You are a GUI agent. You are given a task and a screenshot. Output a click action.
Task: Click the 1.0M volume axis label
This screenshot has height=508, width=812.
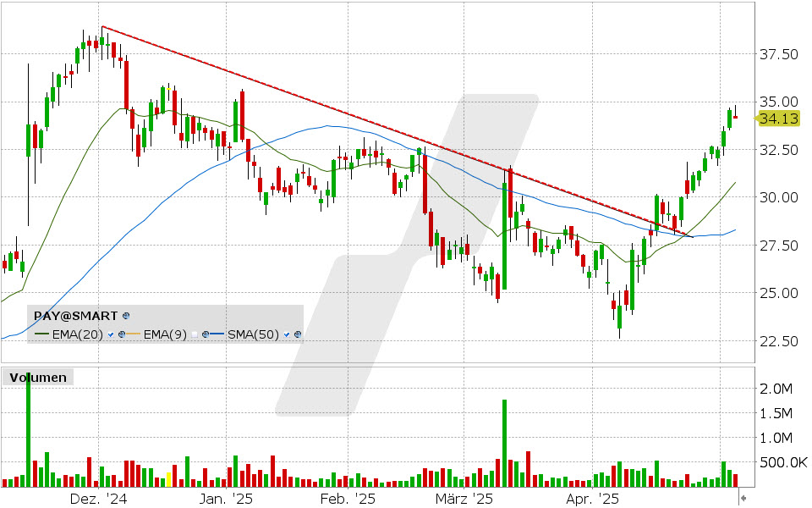(x=776, y=438)
